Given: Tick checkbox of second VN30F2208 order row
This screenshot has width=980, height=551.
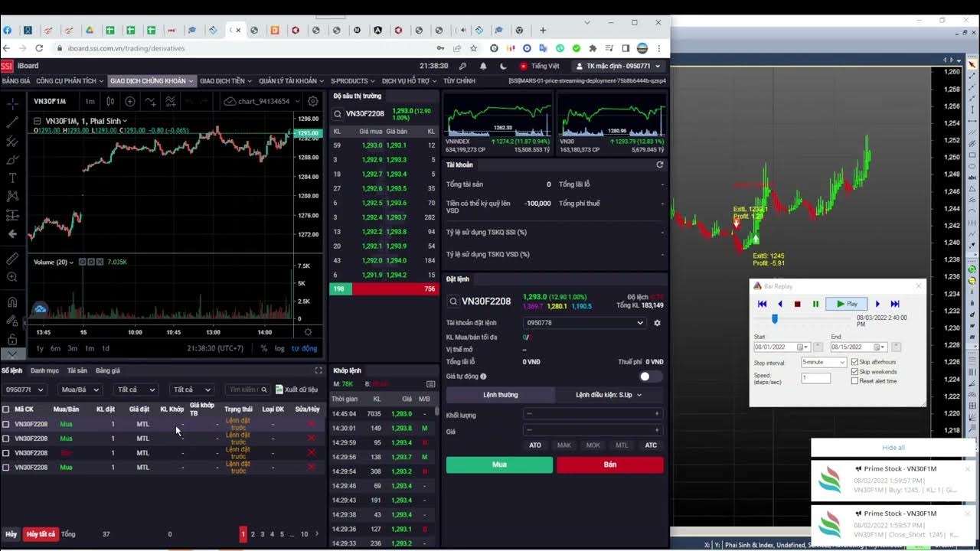Looking at the screenshot, I should [6, 439].
